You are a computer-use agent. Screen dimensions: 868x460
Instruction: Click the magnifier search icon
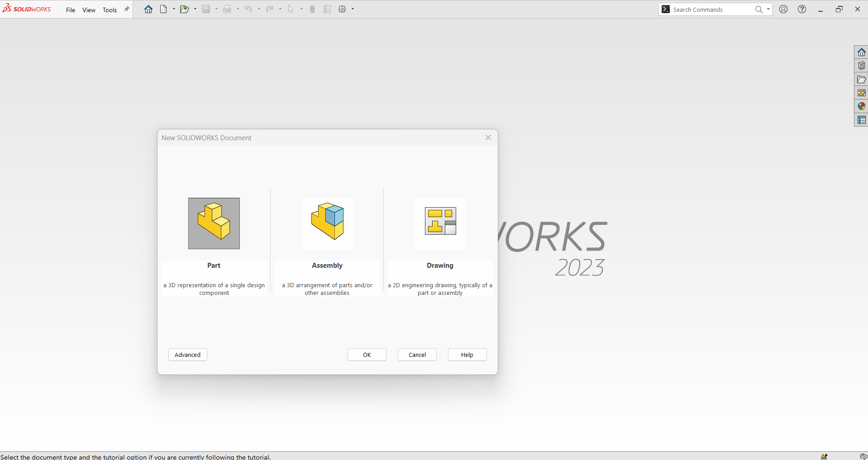pos(759,9)
